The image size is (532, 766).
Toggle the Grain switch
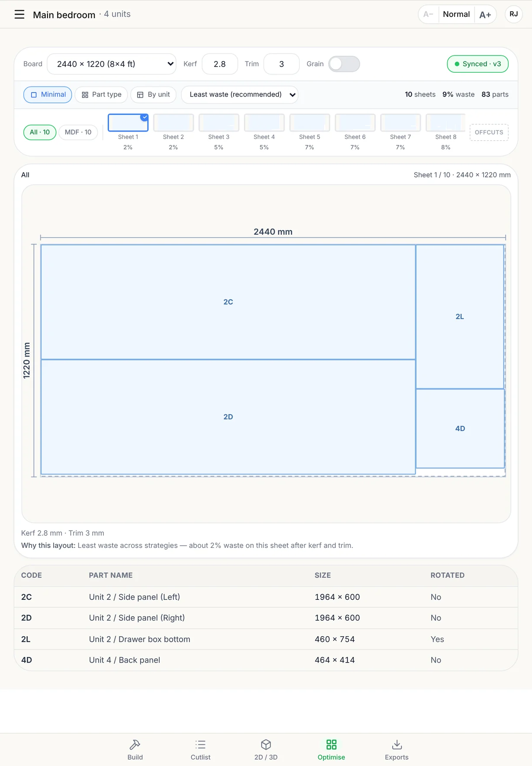344,64
